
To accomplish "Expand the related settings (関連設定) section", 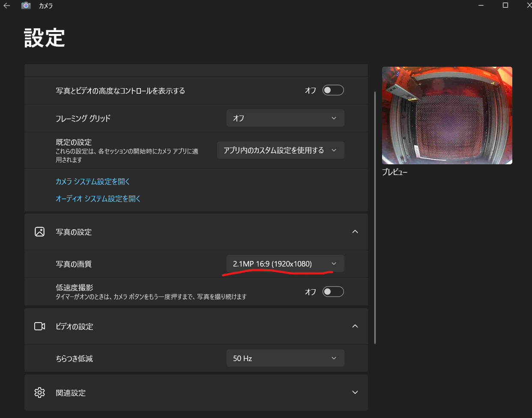I will pos(355,393).
